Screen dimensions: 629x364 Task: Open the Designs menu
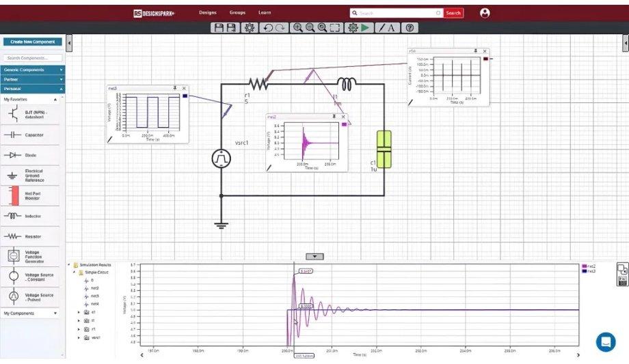coord(208,13)
